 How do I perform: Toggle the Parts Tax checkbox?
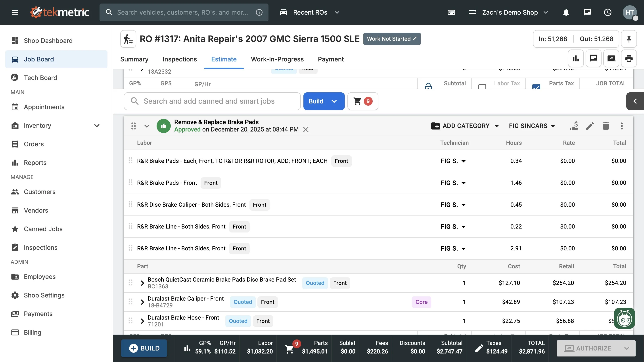pos(536,86)
